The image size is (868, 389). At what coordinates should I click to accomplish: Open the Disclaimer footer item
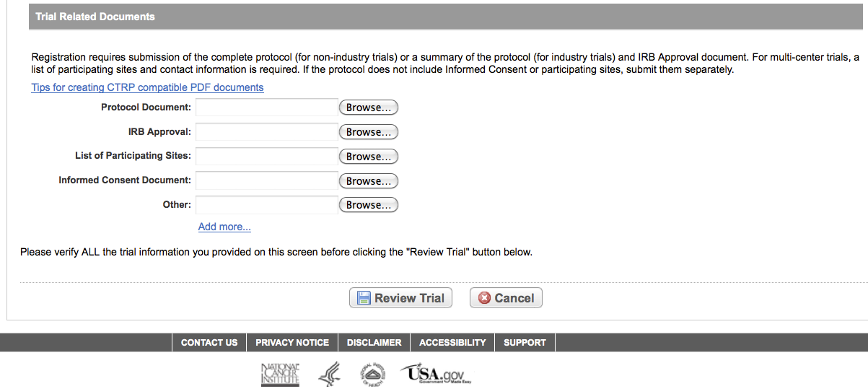tap(374, 343)
